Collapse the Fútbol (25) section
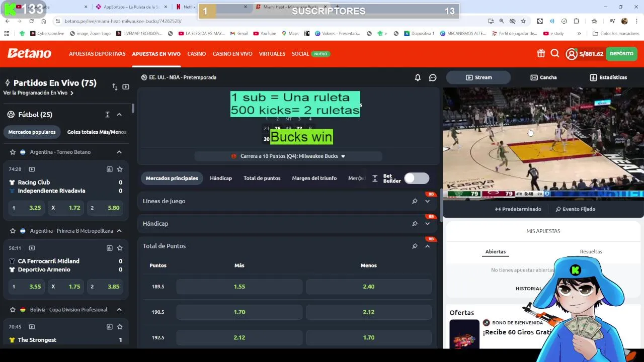Viewport: 644px width, 362px height. (119, 115)
